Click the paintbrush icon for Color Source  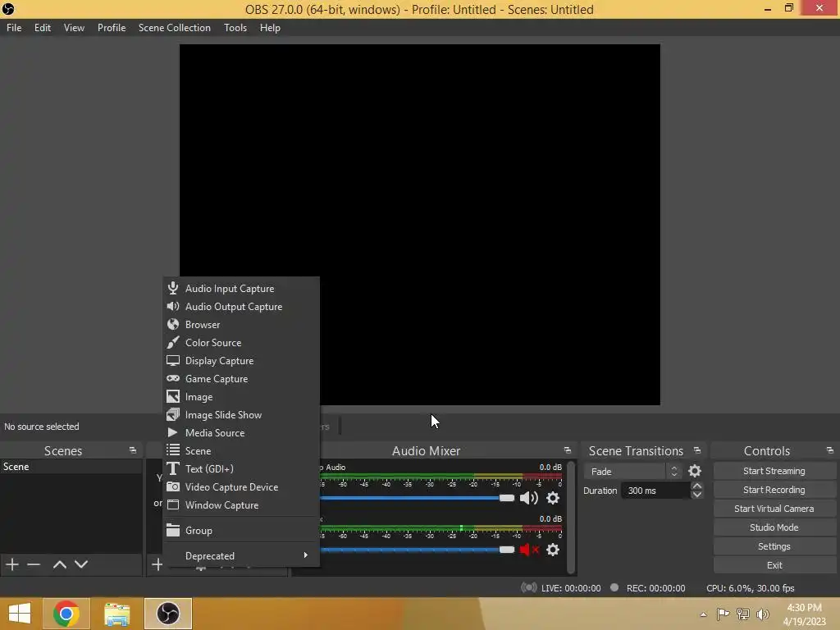click(172, 342)
